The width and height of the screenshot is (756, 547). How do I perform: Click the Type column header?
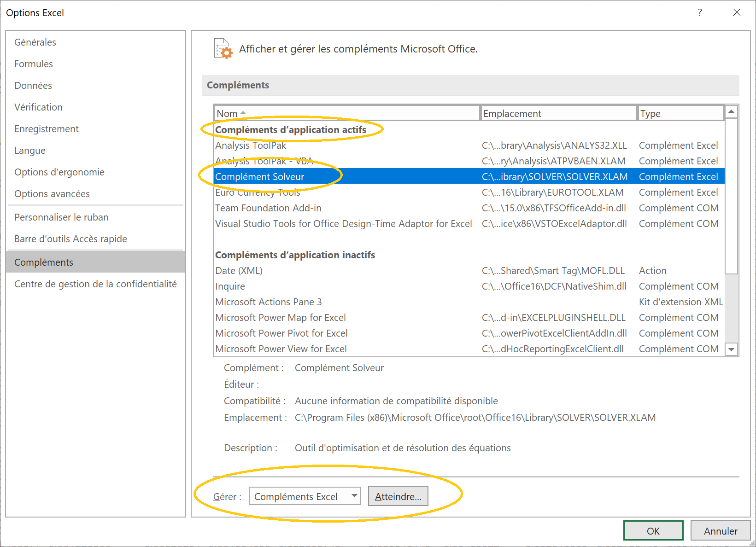click(680, 114)
